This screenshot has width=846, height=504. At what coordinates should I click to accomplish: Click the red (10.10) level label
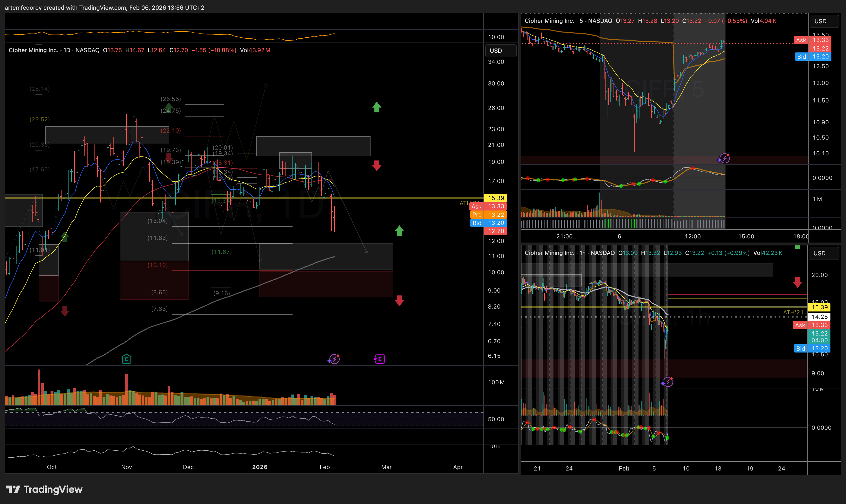[158, 265]
